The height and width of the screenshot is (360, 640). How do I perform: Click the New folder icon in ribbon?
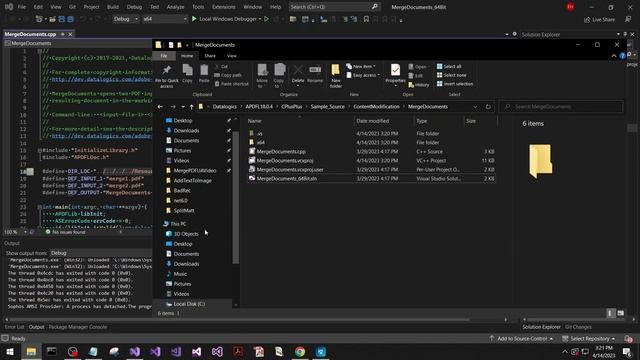336,76
